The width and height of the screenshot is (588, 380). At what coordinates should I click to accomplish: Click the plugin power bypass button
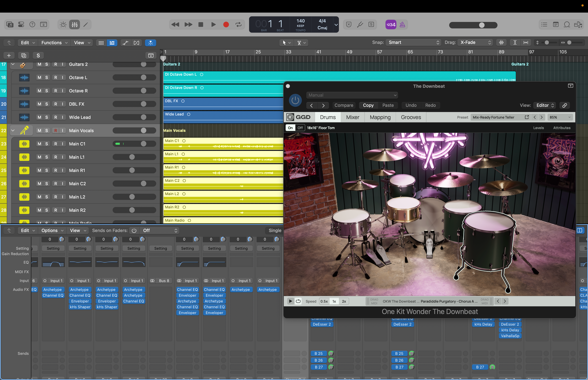[295, 100]
